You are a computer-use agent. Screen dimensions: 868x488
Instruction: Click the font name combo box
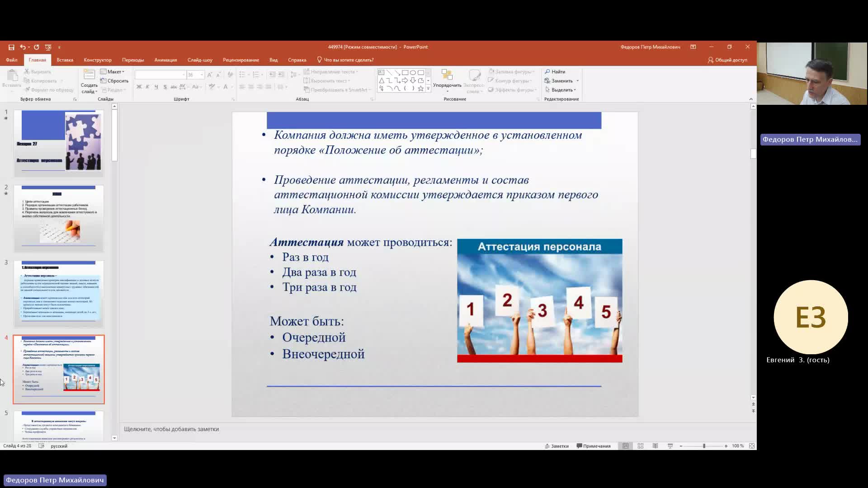coord(160,75)
